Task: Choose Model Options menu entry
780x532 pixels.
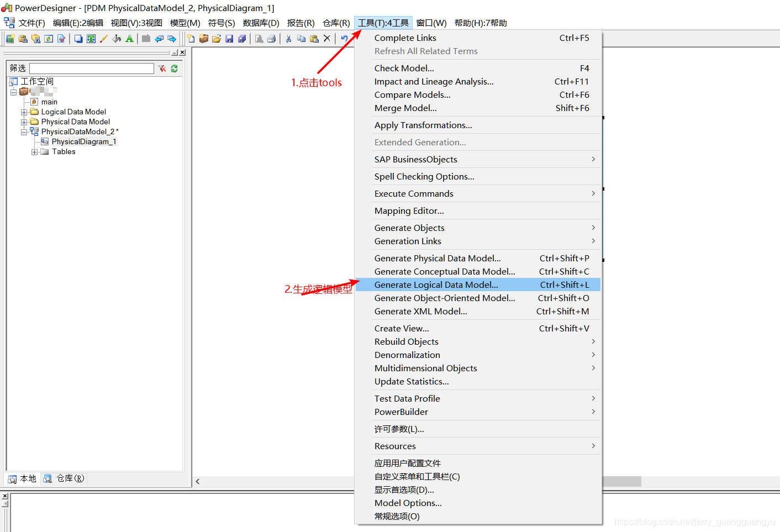Action: tap(478, 503)
